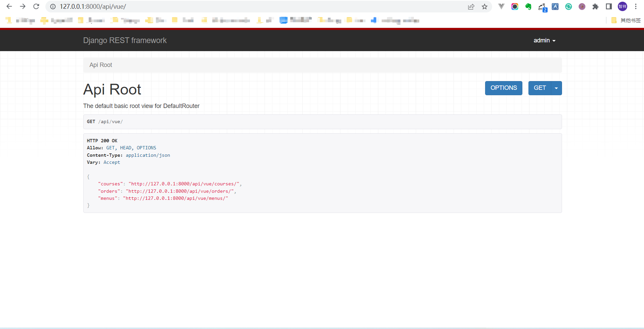
Task: Click the DefaultRouter description text
Action: pos(141,106)
